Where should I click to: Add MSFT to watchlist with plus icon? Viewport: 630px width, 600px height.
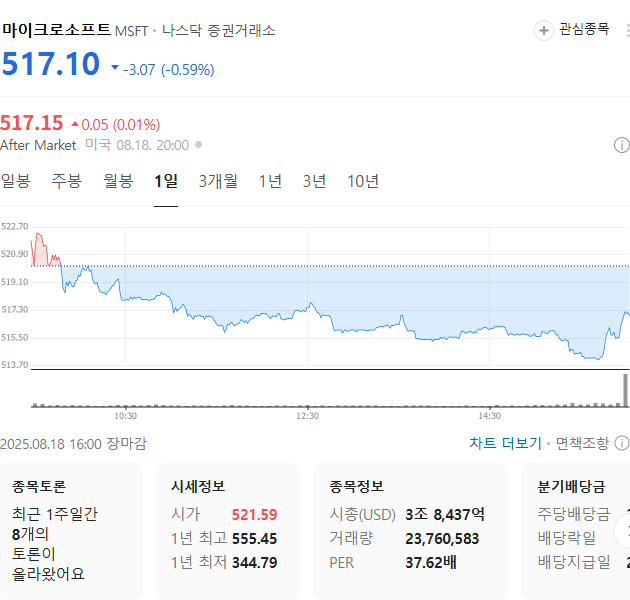point(544,31)
